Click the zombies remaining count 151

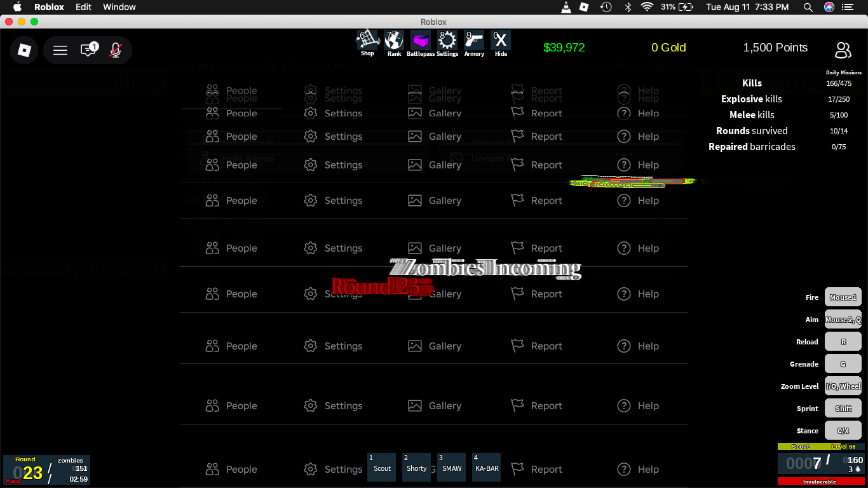tap(81, 469)
